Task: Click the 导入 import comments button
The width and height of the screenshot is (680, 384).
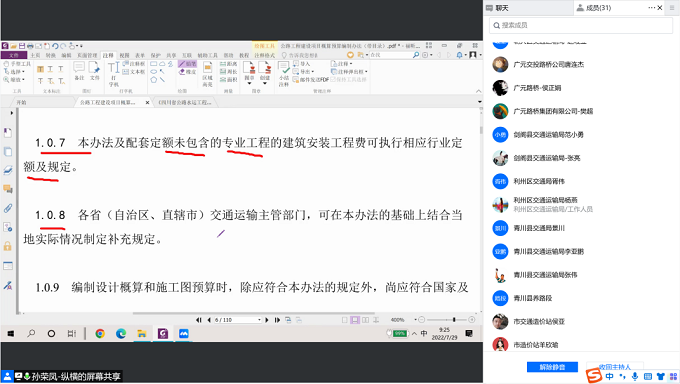Action: 301,64
